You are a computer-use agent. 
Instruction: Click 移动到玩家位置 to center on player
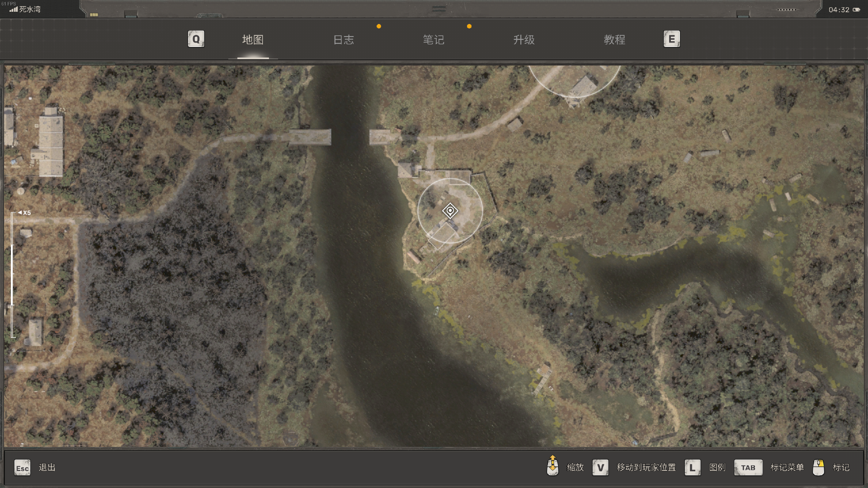pyautogui.click(x=646, y=467)
